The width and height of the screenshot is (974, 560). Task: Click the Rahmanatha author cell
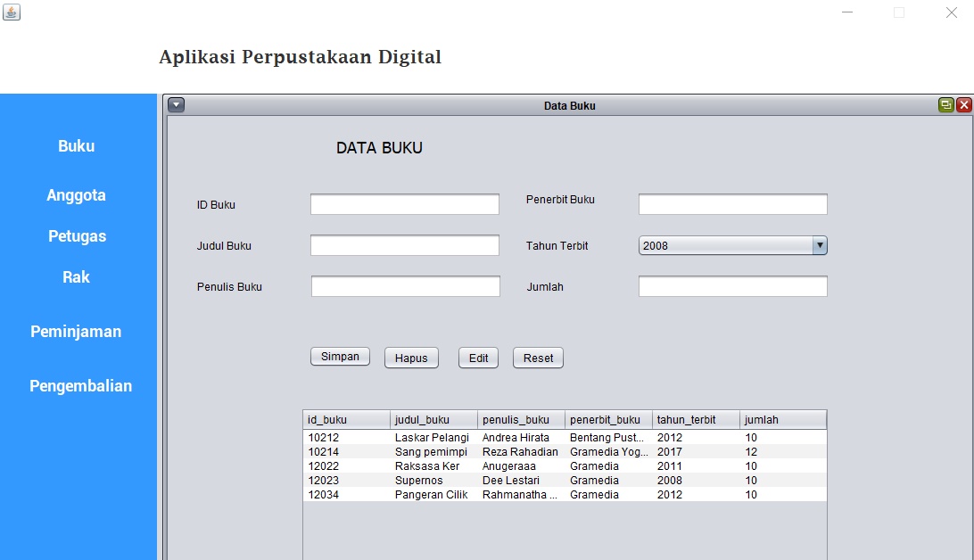pos(521,494)
